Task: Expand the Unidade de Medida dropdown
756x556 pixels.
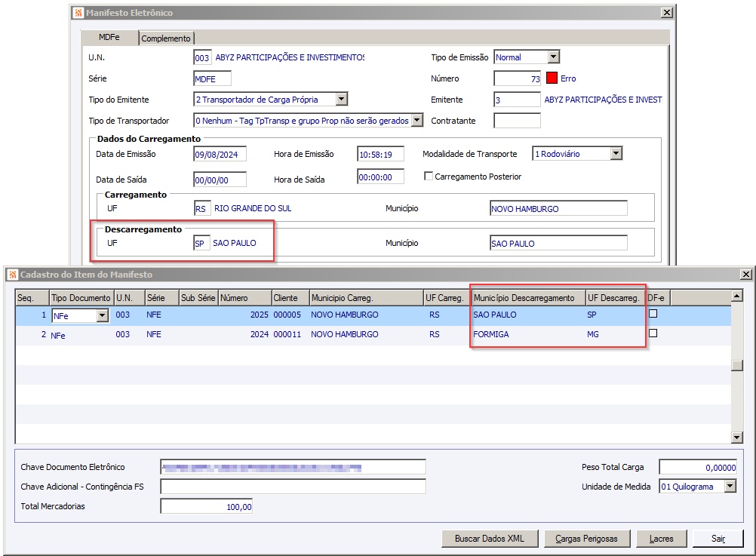Action: point(730,486)
